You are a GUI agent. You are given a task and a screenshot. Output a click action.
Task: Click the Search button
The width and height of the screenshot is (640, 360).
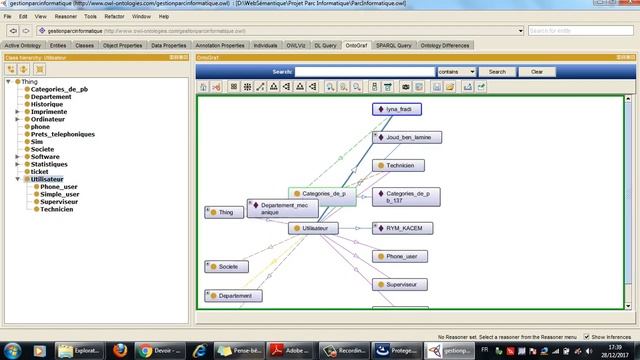point(497,72)
